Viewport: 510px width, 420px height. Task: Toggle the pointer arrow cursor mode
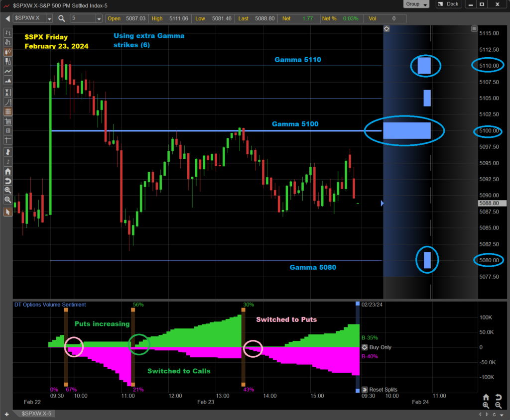(x=8, y=212)
